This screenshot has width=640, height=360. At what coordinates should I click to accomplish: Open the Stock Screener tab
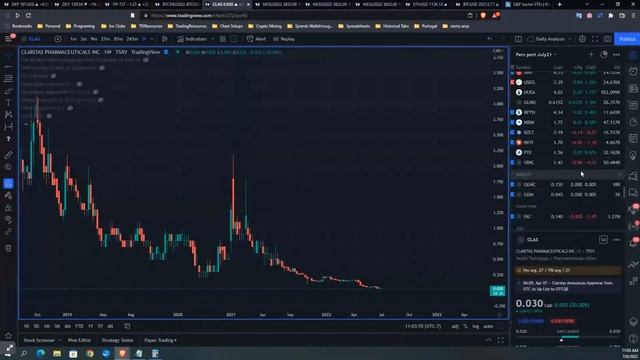coord(39,340)
